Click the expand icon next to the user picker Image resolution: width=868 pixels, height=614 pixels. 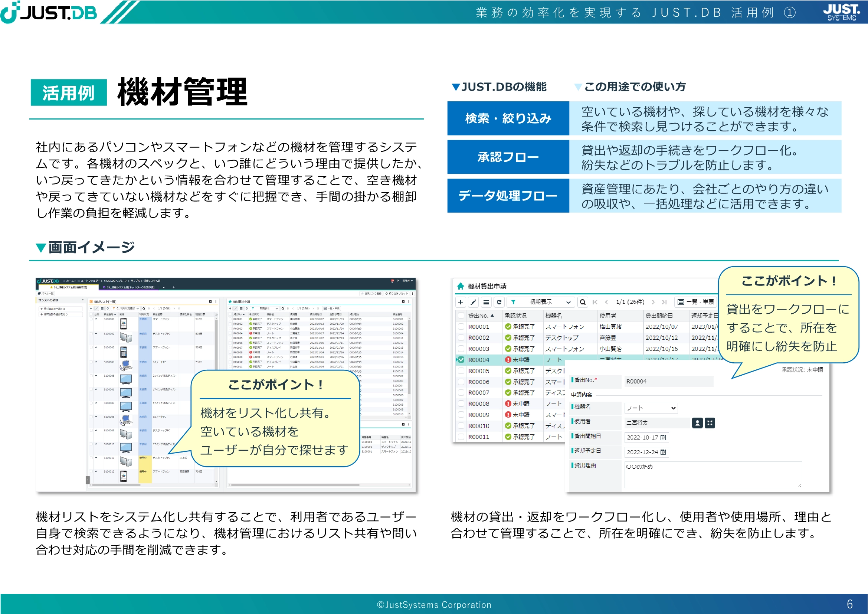[710, 423]
